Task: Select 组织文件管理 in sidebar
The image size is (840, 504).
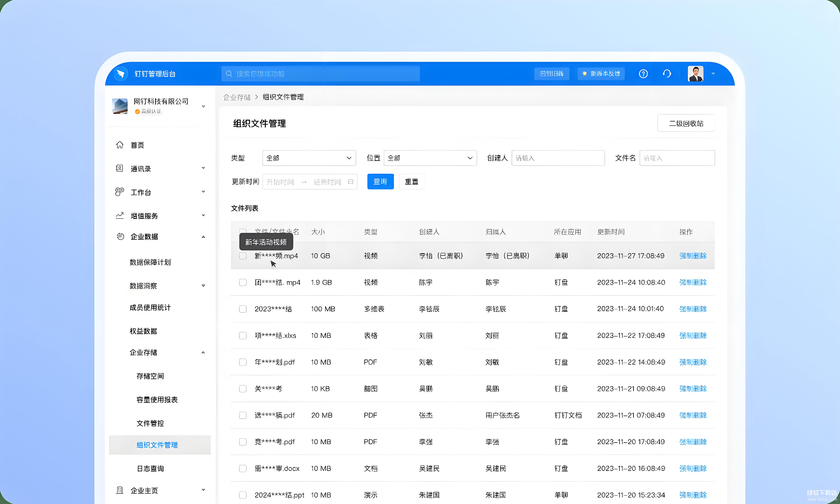Action: click(160, 445)
